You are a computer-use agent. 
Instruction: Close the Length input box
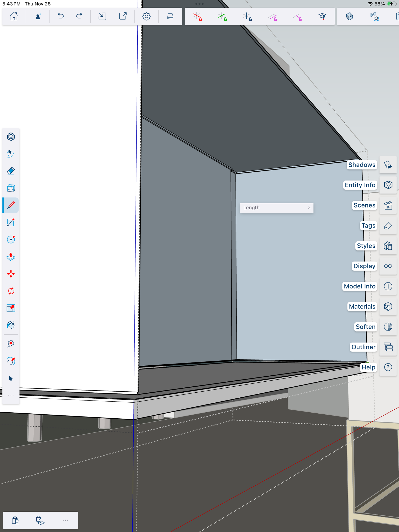click(x=309, y=208)
